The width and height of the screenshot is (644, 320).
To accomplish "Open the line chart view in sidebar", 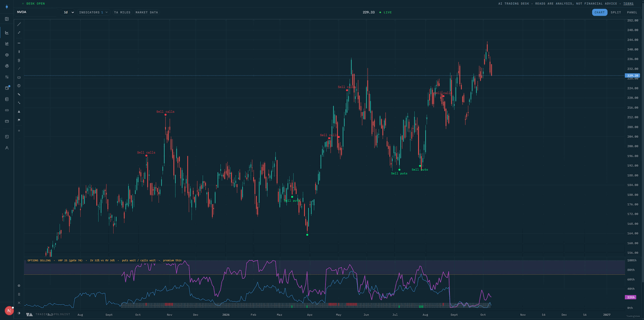I will point(7,33).
